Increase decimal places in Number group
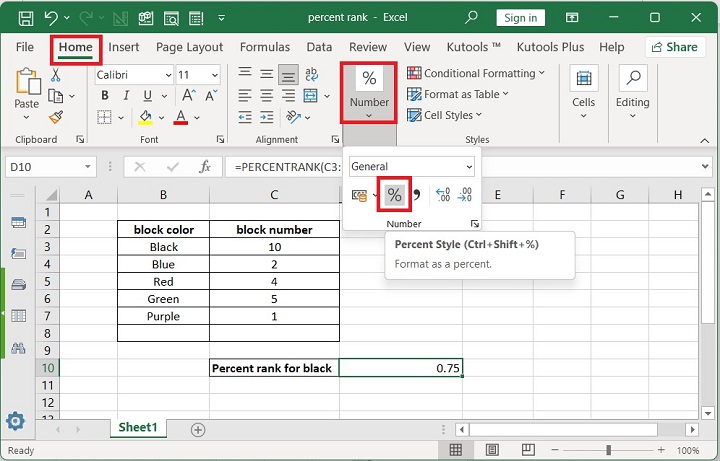The width and height of the screenshot is (720, 461). [x=443, y=196]
